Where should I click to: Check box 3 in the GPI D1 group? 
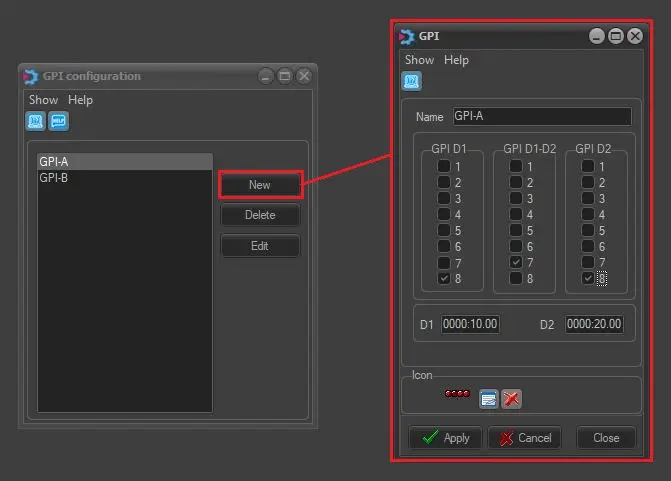click(x=444, y=198)
